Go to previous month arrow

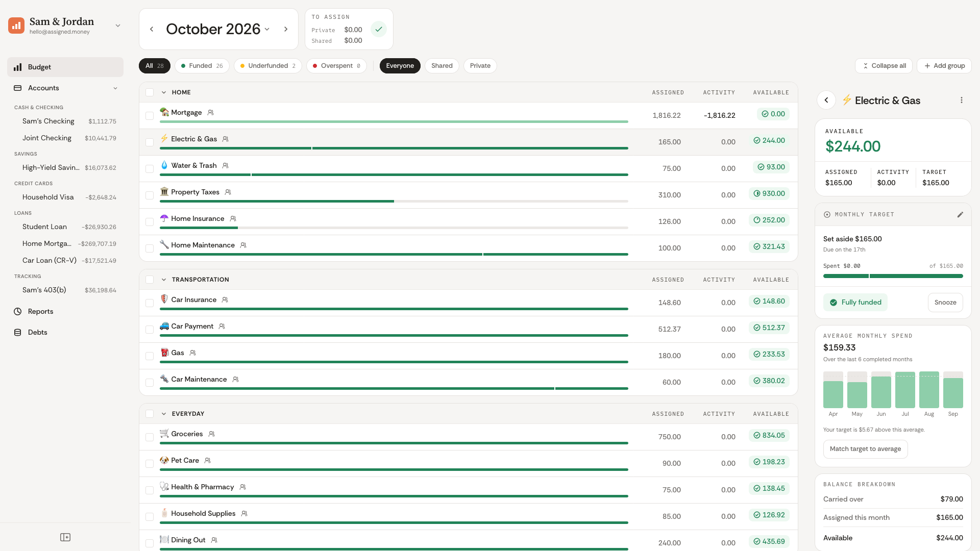(x=152, y=29)
